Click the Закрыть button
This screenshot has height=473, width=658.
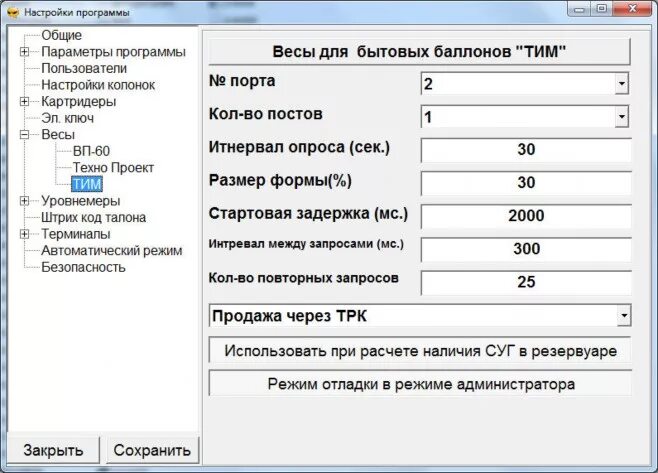click(53, 450)
